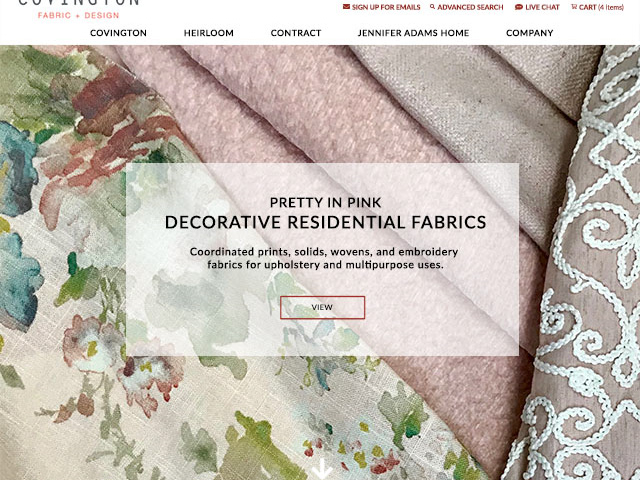Open the Company menu
This screenshot has height=480, width=640.
click(x=529, y=33)
